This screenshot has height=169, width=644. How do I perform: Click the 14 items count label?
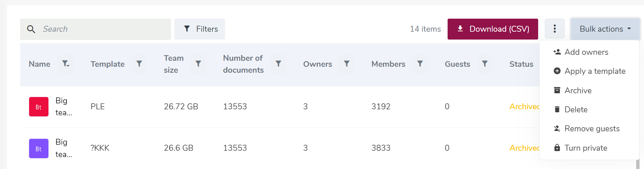[x=425, y=29]
